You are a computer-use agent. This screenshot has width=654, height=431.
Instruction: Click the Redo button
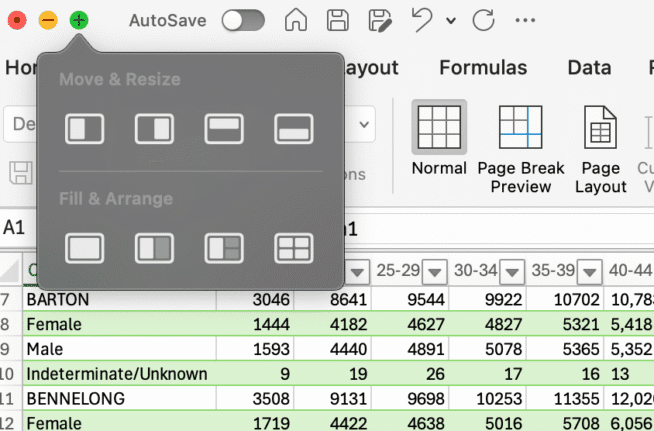[x=483, y=20]
